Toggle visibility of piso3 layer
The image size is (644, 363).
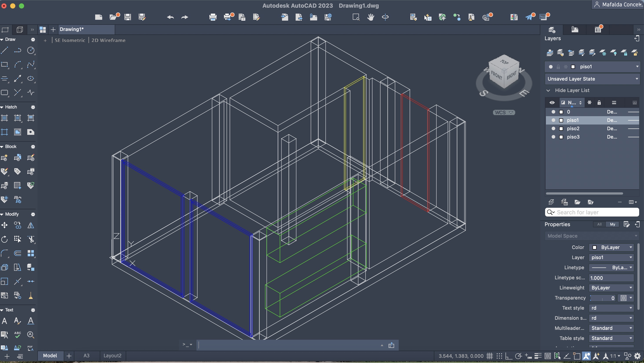553,137
